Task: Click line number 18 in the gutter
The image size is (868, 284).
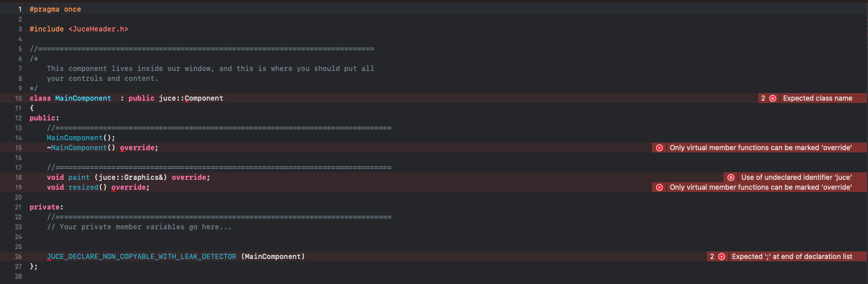Action: point(17,177)
